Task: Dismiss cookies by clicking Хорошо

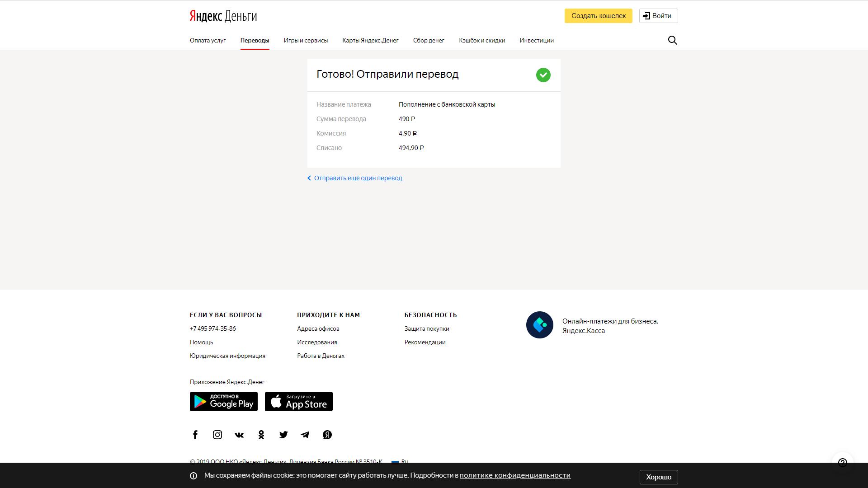Action: tap(658, 477)
